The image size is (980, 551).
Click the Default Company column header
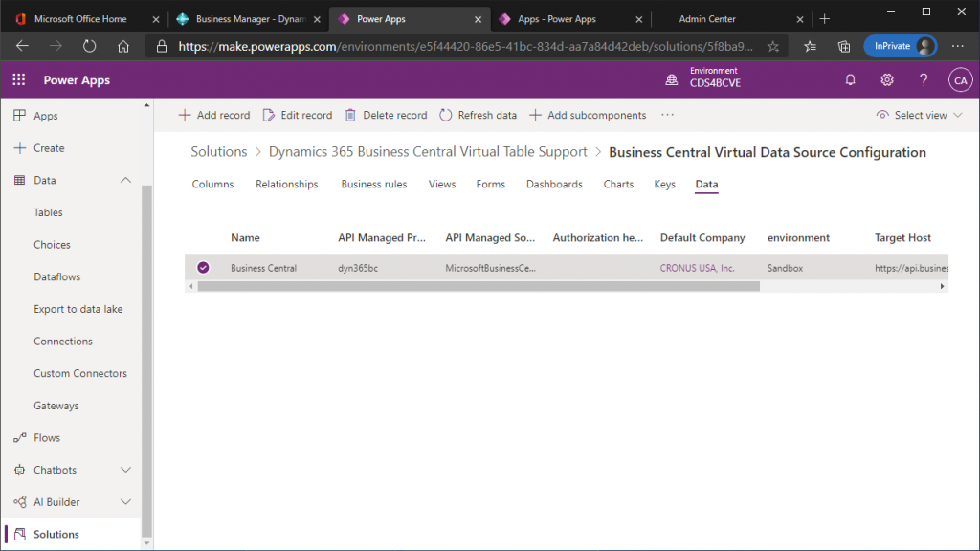pos(702,237)
